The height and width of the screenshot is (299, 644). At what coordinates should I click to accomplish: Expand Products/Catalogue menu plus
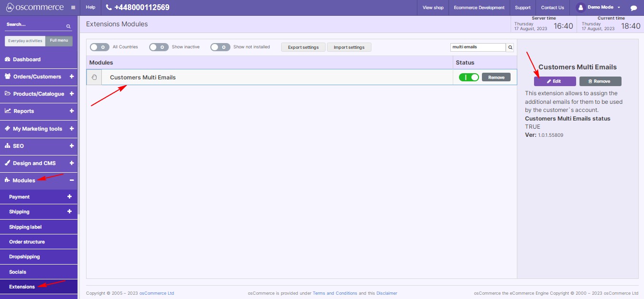click(x=72, y=94)
